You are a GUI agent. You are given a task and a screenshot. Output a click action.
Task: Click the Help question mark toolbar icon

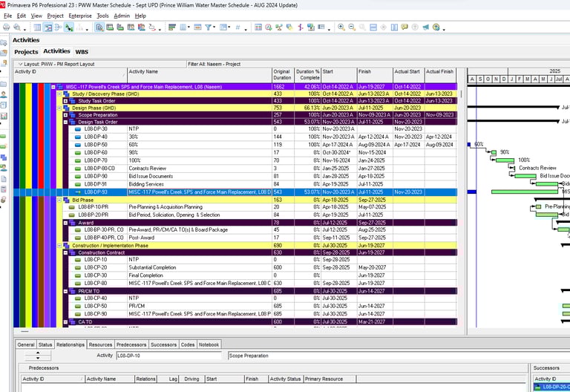436,27
